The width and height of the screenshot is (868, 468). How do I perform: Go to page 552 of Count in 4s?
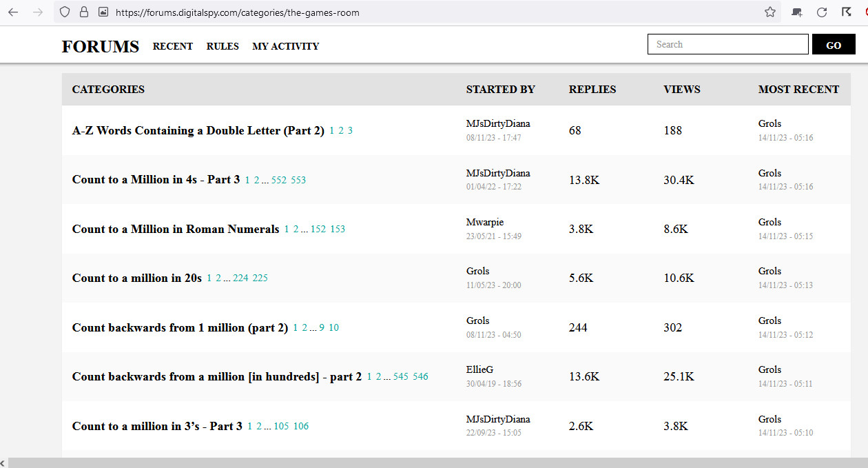279,180
